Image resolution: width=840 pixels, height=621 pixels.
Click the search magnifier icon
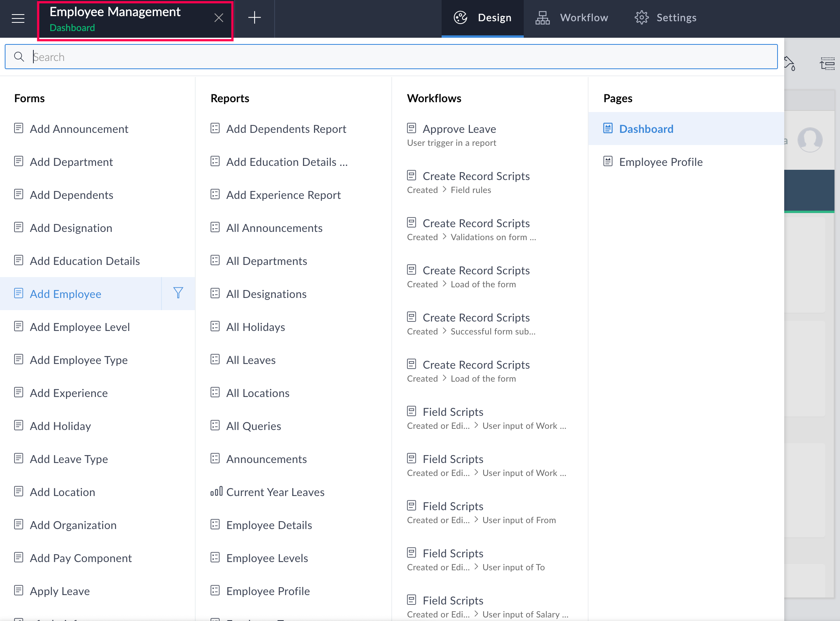coord(19,57)
